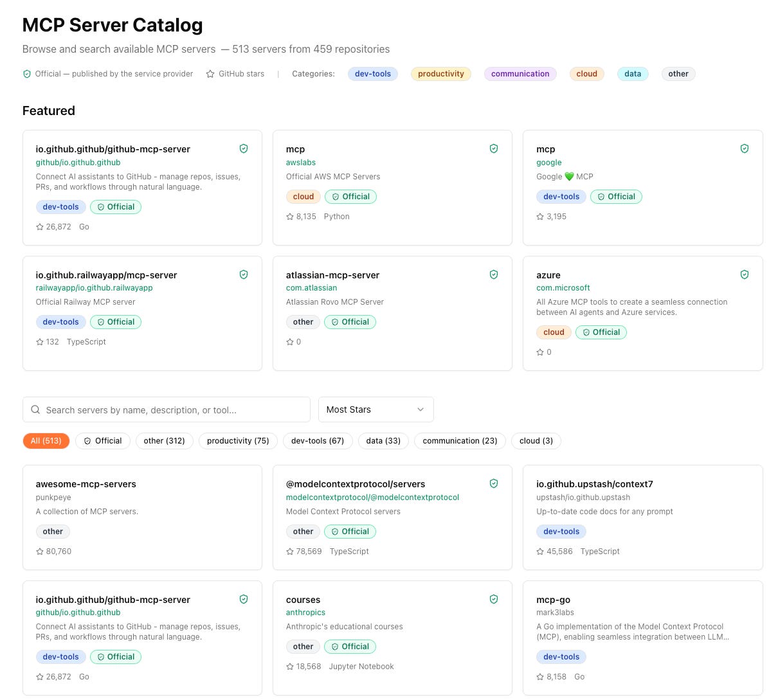Click the GitHub stars legend star icon
Screen dimensions: 778x700
210,74
